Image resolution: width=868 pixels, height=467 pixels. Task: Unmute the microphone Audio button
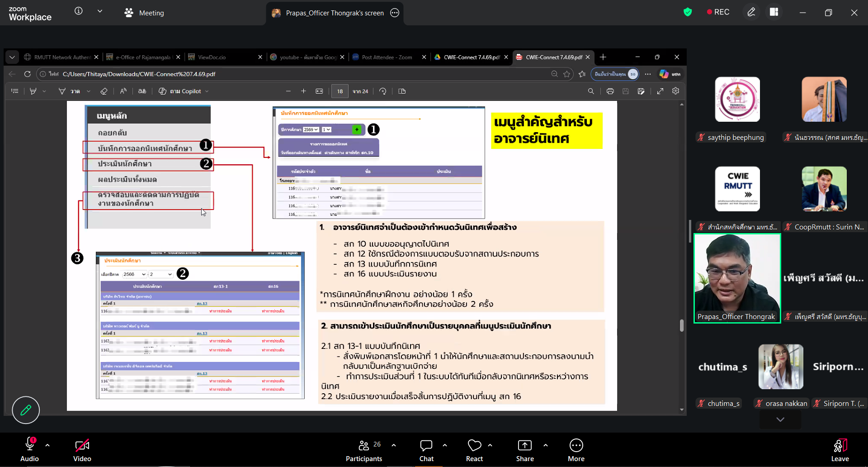coord(30,451)
